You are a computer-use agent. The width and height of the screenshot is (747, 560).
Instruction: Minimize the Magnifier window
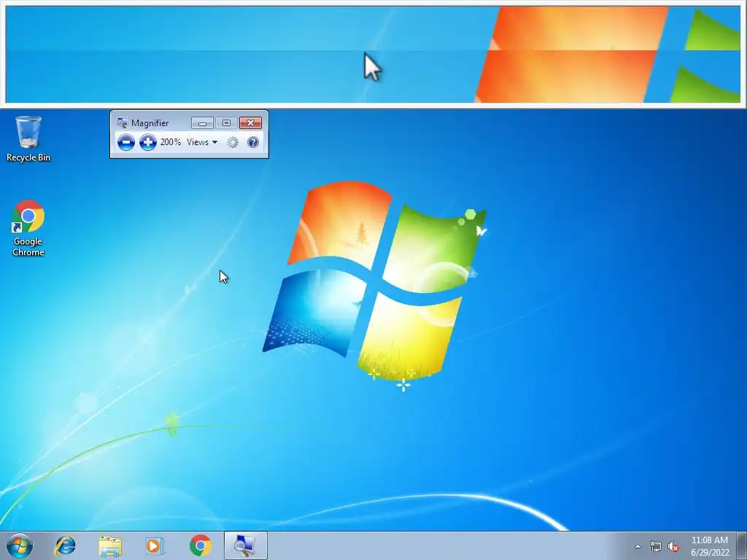[202, 122]
